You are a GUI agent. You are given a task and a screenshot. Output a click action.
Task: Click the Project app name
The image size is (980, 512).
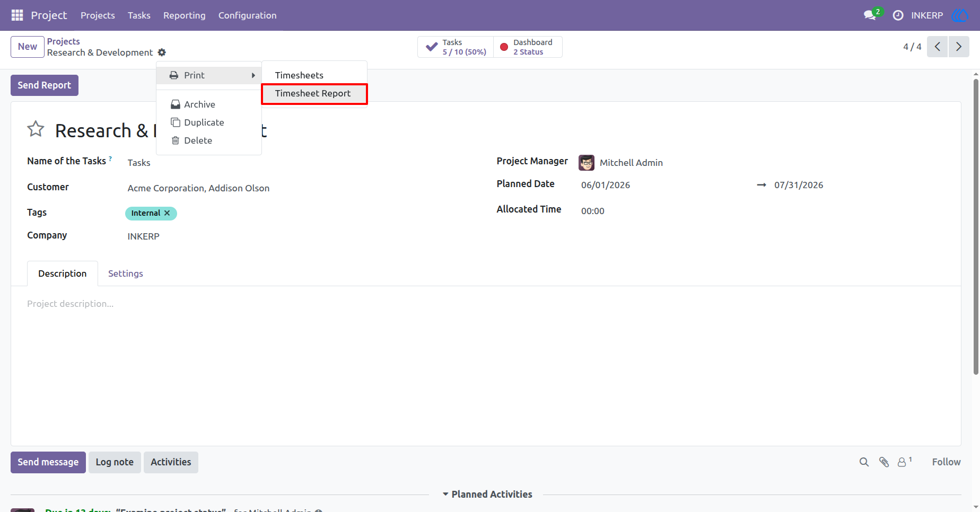coord(49,15)
